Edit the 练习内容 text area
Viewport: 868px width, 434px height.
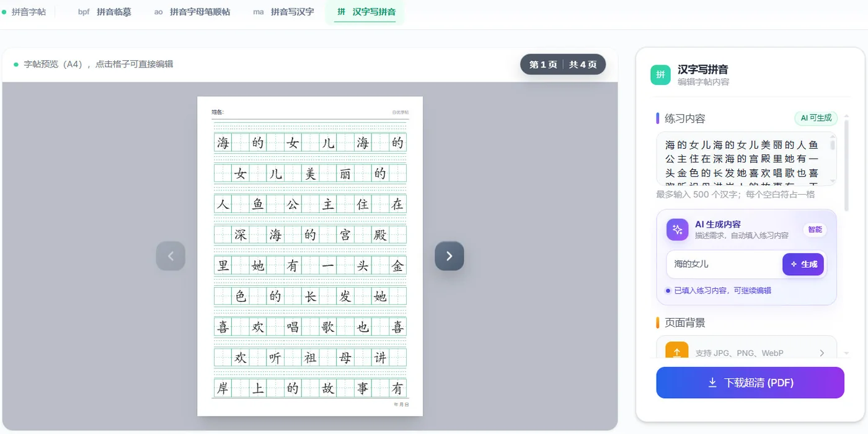(746, 159)
